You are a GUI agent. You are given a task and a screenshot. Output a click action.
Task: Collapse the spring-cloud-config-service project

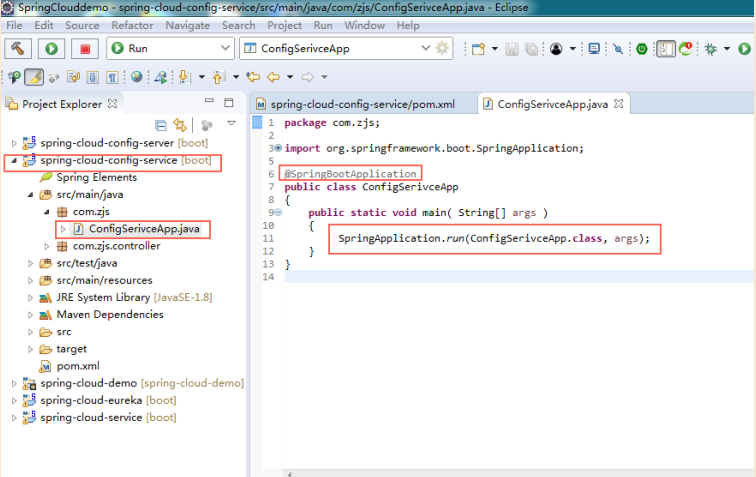click(14, 161)
